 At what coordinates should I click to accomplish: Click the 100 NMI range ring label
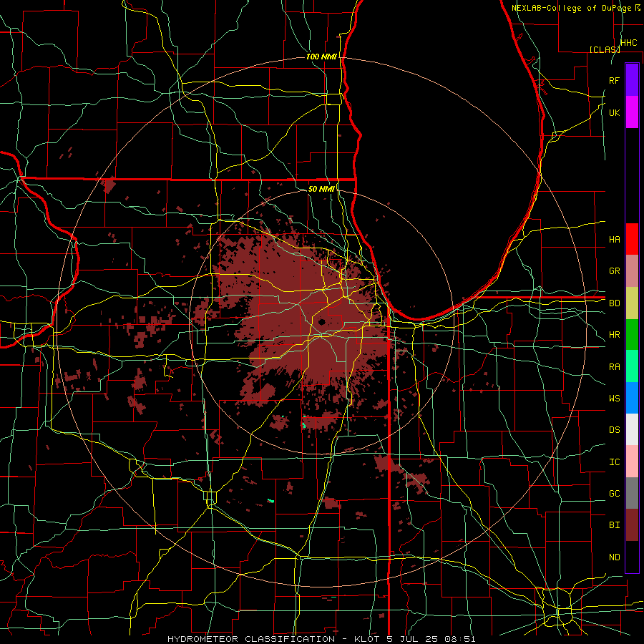(x=321, y=57)
